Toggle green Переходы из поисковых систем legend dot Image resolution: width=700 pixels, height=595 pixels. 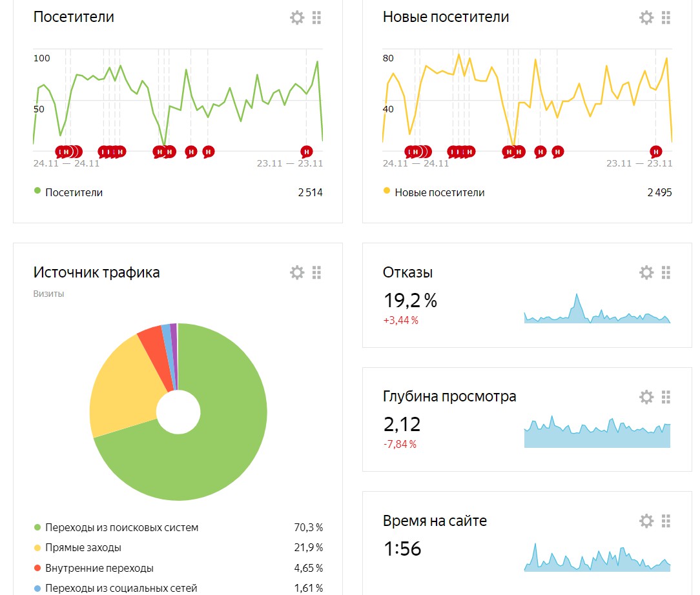(37, 527)
